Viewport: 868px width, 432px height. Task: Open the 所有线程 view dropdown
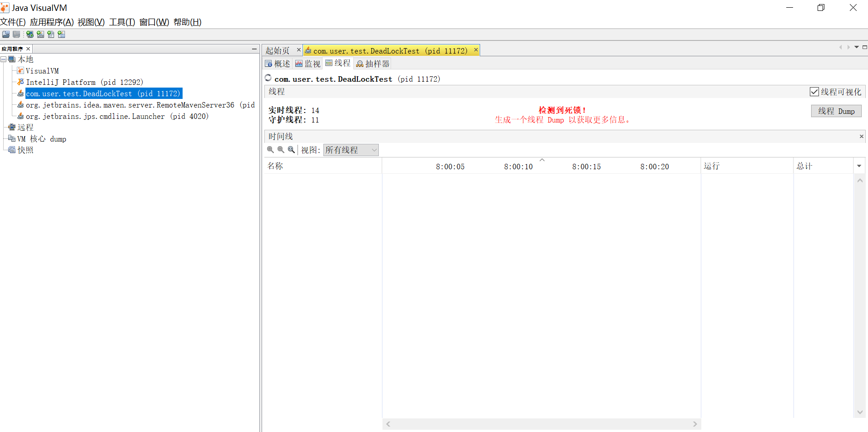click(351, 150)
